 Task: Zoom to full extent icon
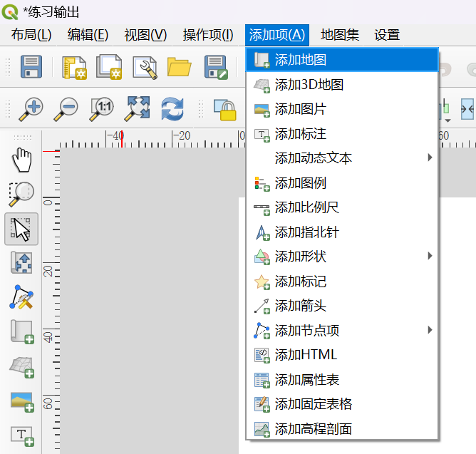(x=137, y=109)
